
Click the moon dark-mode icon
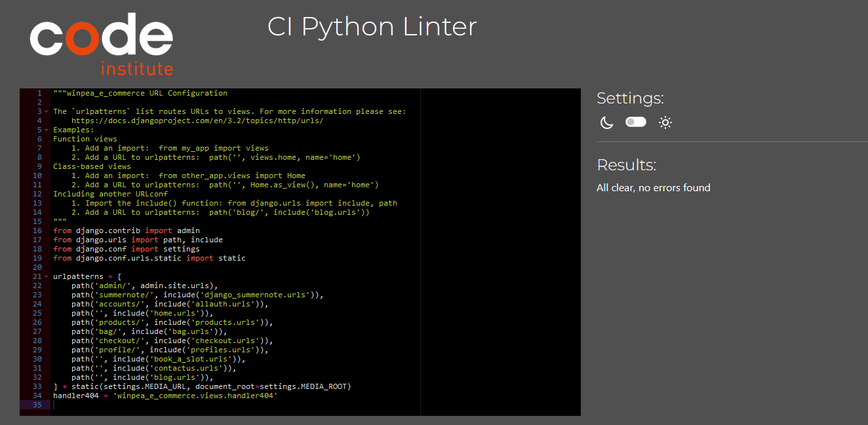coord(607,122)
